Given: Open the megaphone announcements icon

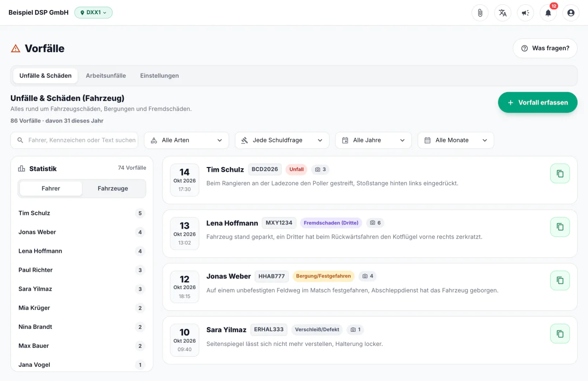Looking at the screenshot, I should [525, 13].
